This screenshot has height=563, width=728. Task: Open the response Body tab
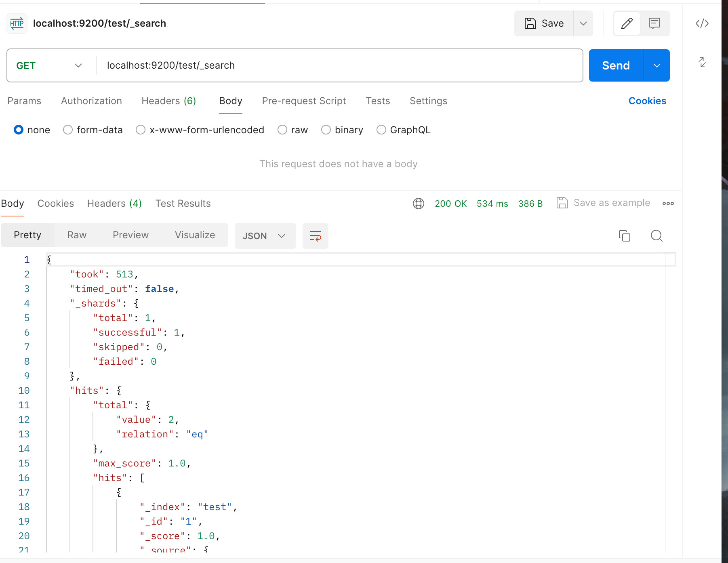click(13, 204)
